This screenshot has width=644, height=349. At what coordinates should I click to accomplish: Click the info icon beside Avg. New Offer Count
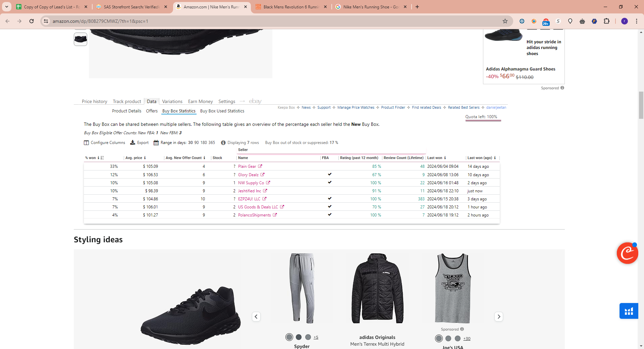point(204,158)
